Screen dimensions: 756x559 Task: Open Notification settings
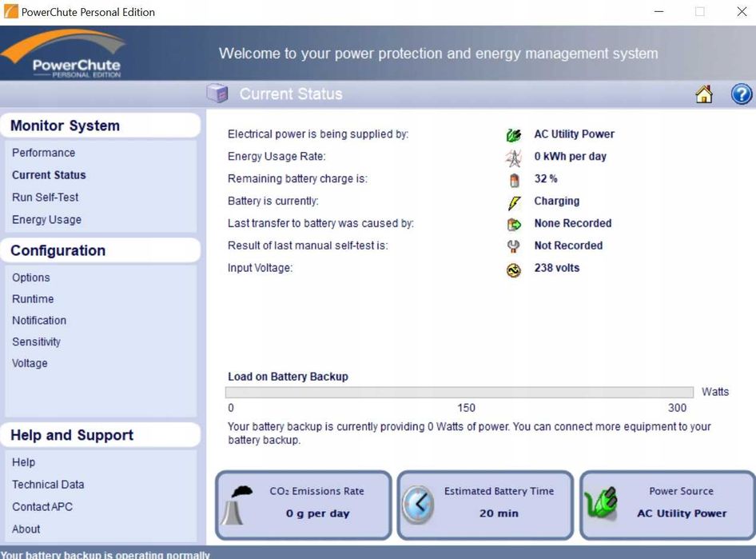click(39, 320)
